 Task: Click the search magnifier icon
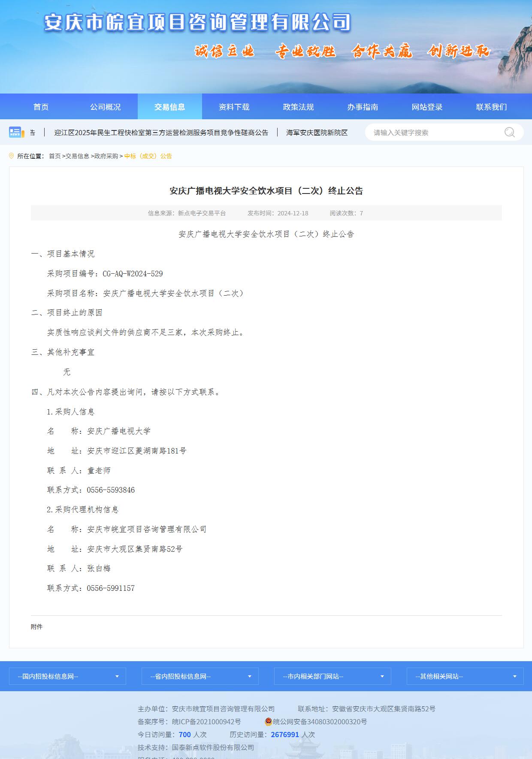pos(509,132)
